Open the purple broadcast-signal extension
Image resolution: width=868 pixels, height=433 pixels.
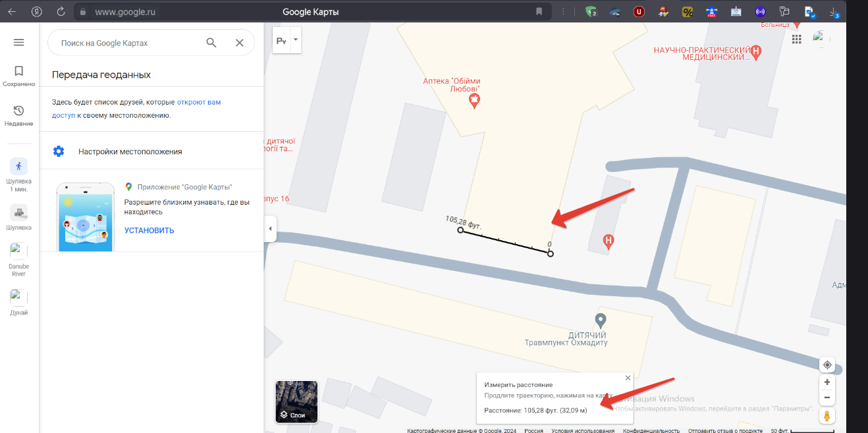point(760,12)
